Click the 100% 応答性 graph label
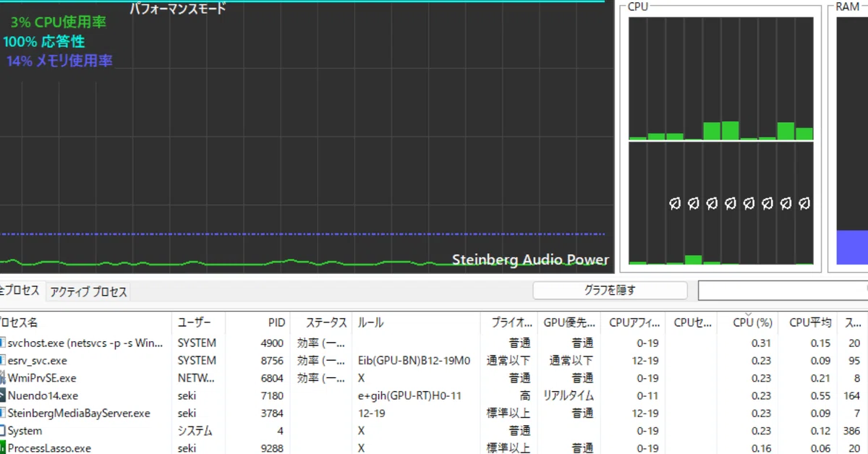The width and height of the screenshot is (868, 454). tap(44, 41)
